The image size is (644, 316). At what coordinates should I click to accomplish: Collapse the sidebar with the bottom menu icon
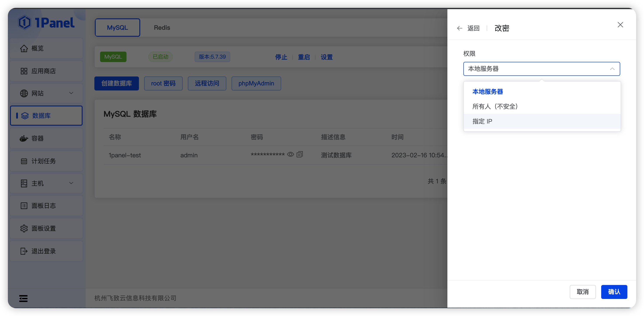point(24,298)
